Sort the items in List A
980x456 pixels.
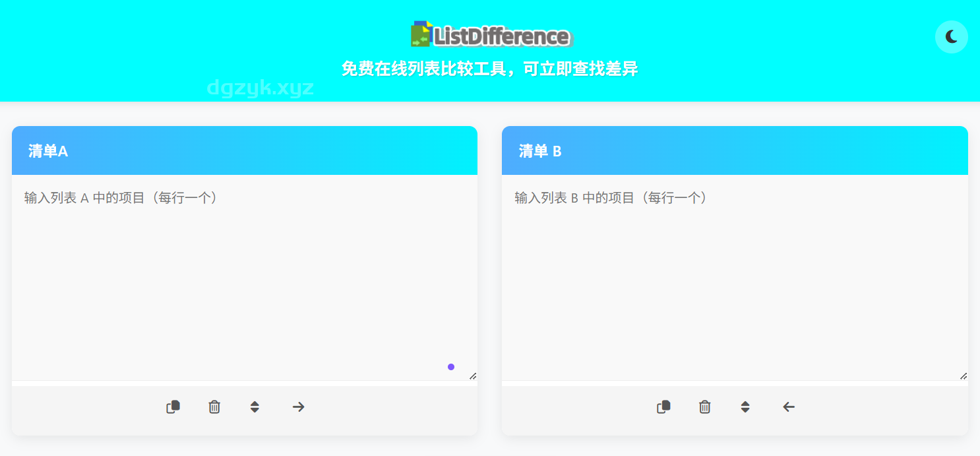(x=255, y=407)
